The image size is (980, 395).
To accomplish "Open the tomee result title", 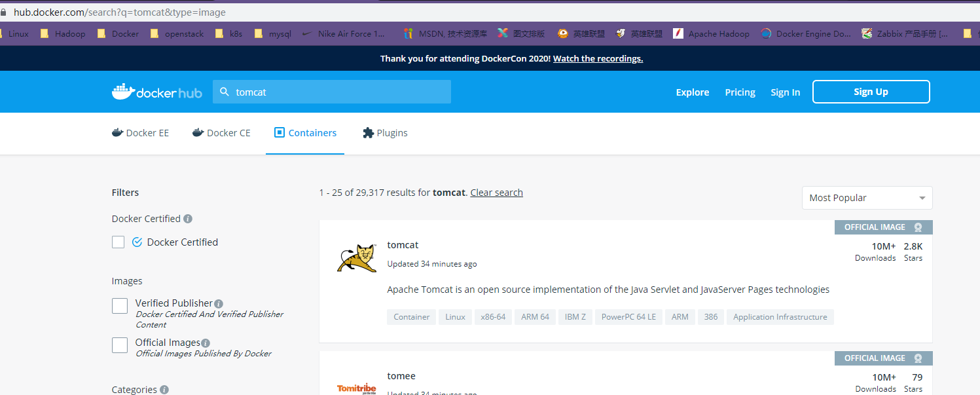I will [401, 376].
